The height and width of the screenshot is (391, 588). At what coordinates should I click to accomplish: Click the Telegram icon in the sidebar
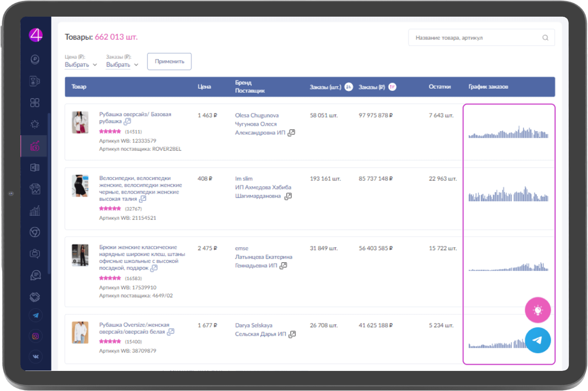(x=35, y=315)
